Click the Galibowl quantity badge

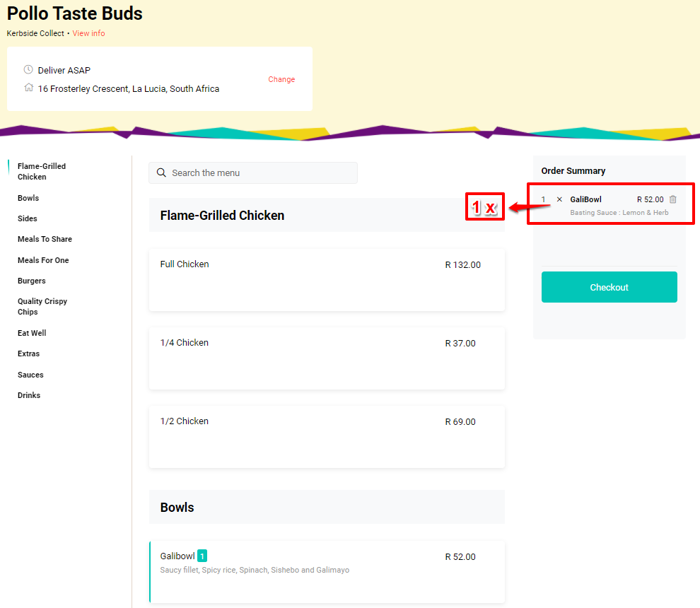click(202, 556)
